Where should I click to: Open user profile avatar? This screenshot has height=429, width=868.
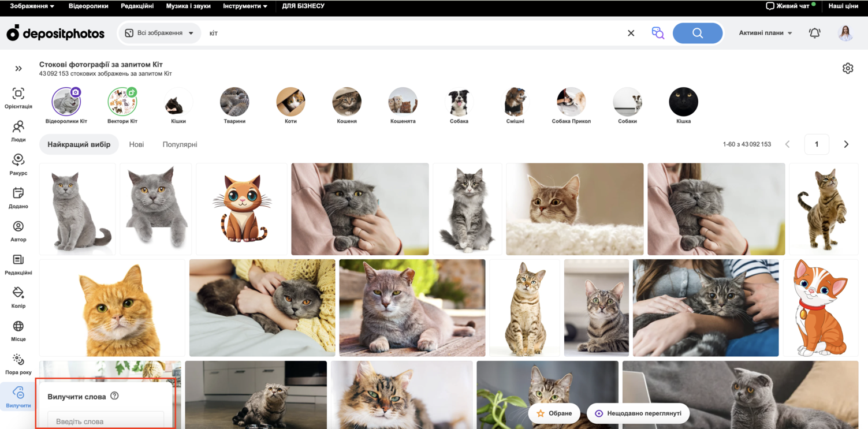pos(845,33)
